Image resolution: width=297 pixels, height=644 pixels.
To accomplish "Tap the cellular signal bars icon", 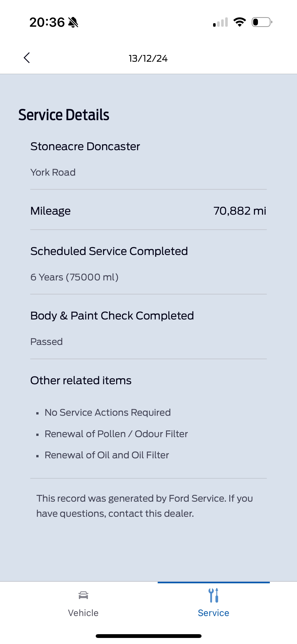I will (x=220, y=22).
